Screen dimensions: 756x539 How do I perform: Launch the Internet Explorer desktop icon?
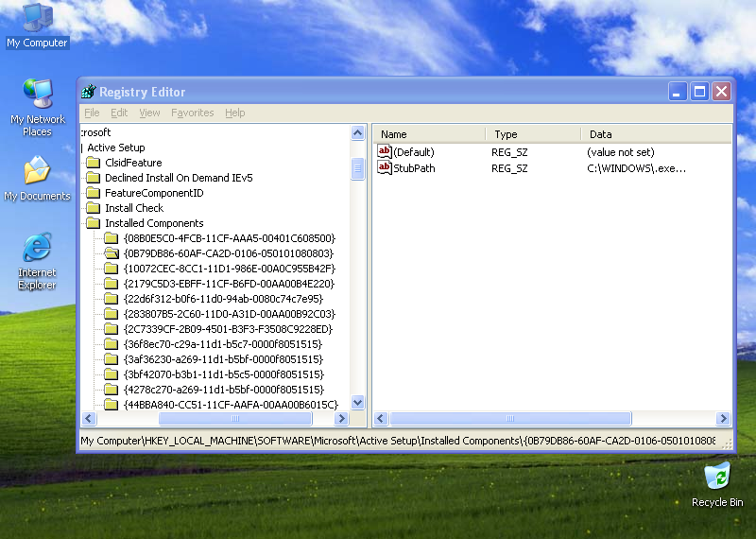click(x=37, y=262)
